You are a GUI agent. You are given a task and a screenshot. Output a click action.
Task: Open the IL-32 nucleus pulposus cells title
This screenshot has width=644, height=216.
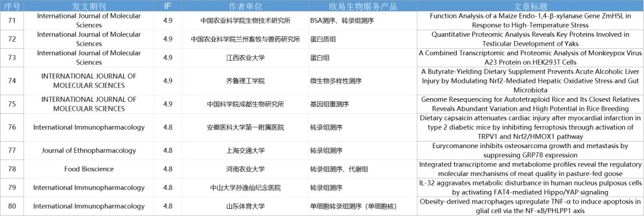coord(530,187)
